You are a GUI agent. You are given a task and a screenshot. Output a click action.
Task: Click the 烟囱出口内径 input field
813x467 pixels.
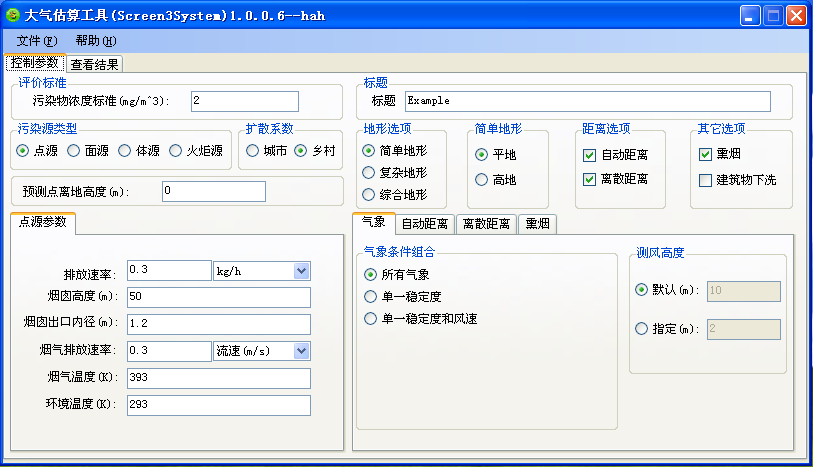pos(219,324)
